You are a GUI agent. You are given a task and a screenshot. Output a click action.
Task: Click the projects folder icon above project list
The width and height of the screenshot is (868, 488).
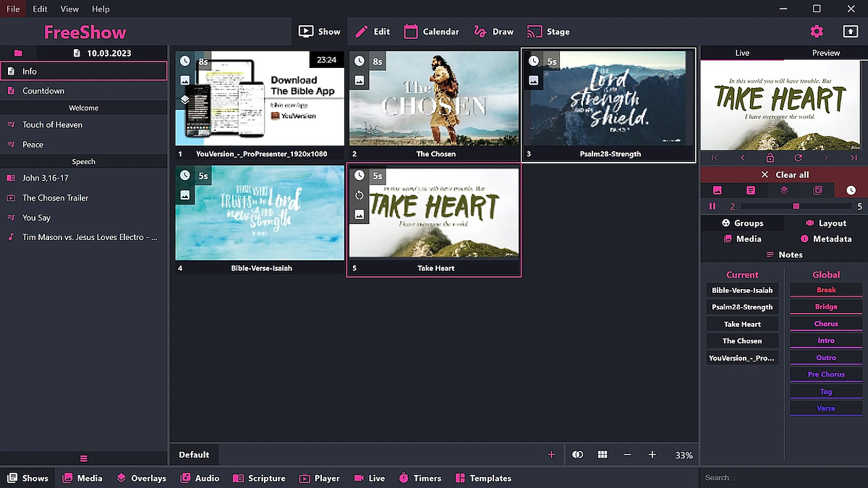18,53
